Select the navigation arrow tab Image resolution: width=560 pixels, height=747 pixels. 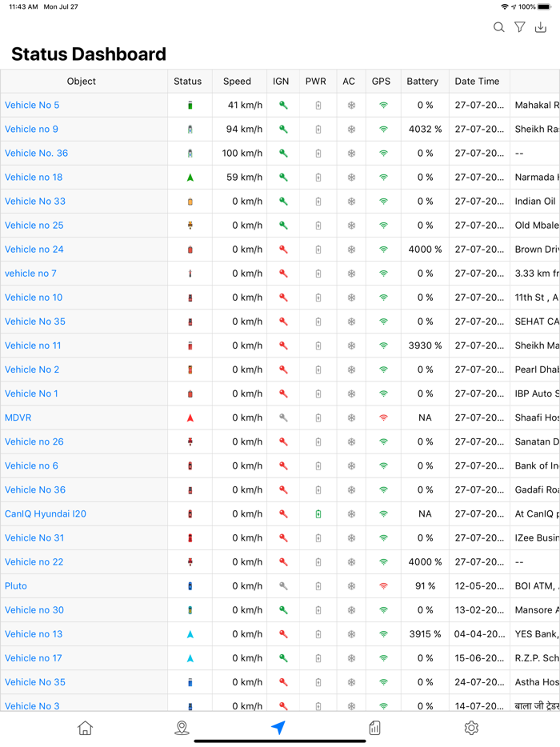[x=278, y=727]
